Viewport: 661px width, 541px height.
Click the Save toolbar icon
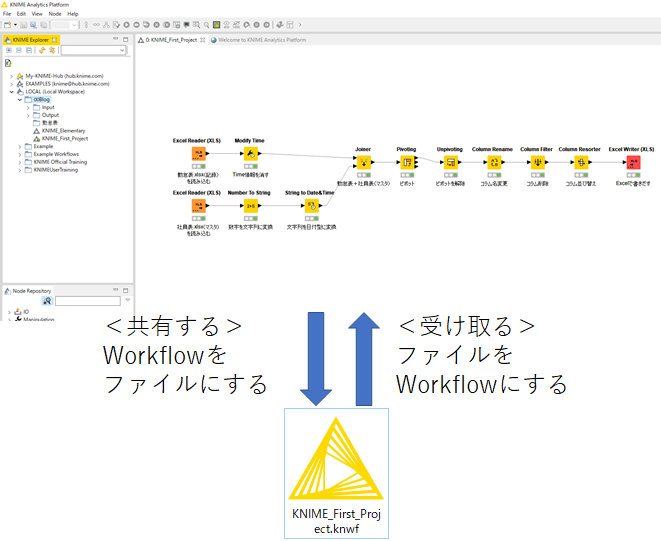(x=24, y=25)
